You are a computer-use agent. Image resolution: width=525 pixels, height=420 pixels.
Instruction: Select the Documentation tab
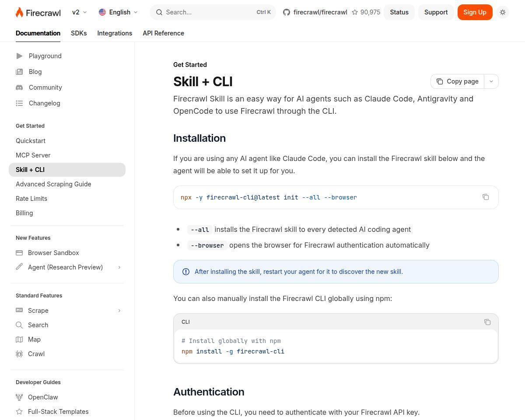tap(38, 33)
